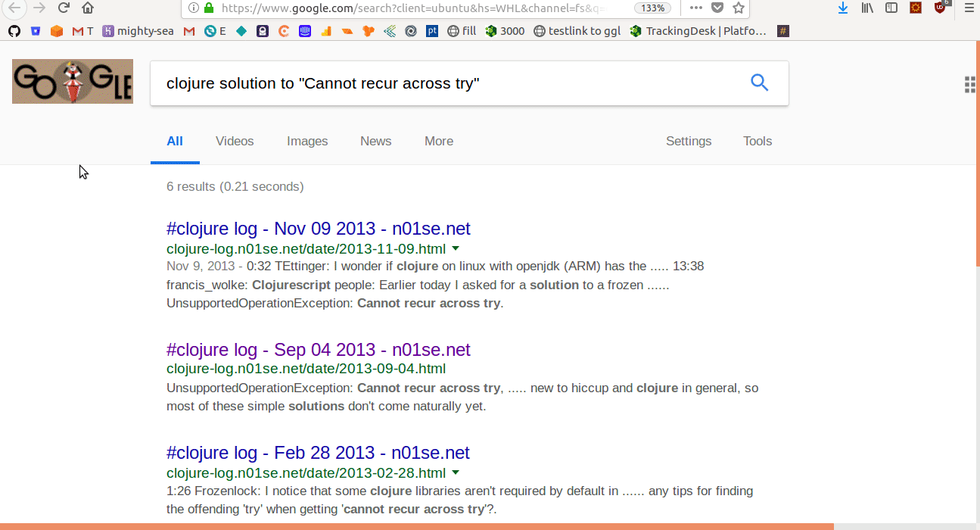Open the Google apps grid

click(x=970, y=85)
